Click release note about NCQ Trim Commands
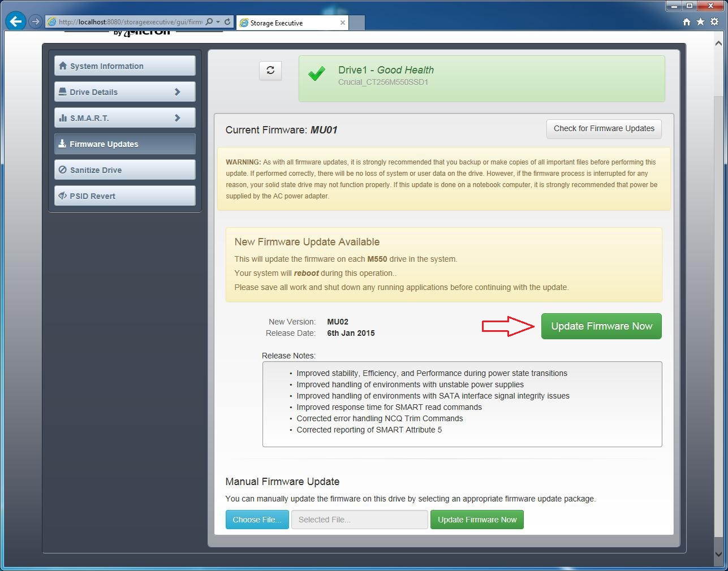Image resolution: width=728 pixels, height=571 pixels. click(380, 418)
